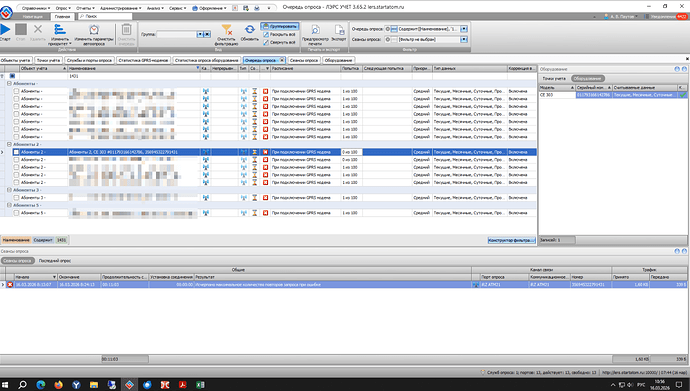
Task: Open the Группа dropdown arrow
Action: point(200,34)
